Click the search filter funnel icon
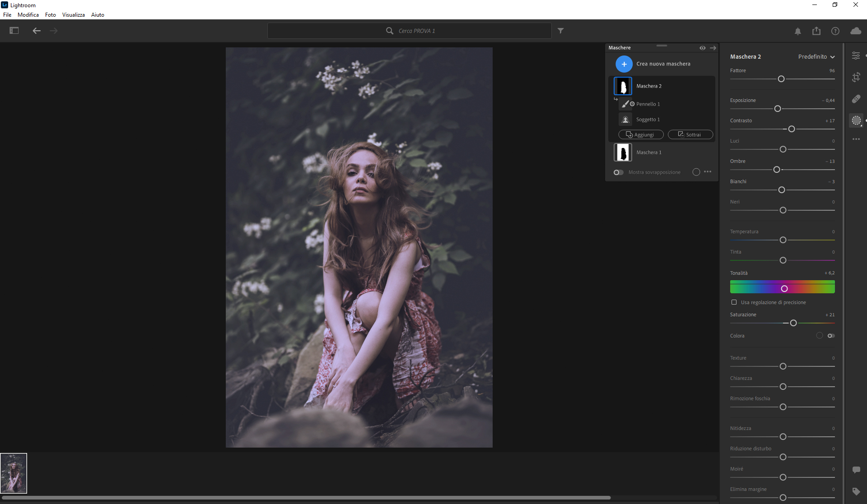The height and width of the screenshot is (504, 867). 560,31
